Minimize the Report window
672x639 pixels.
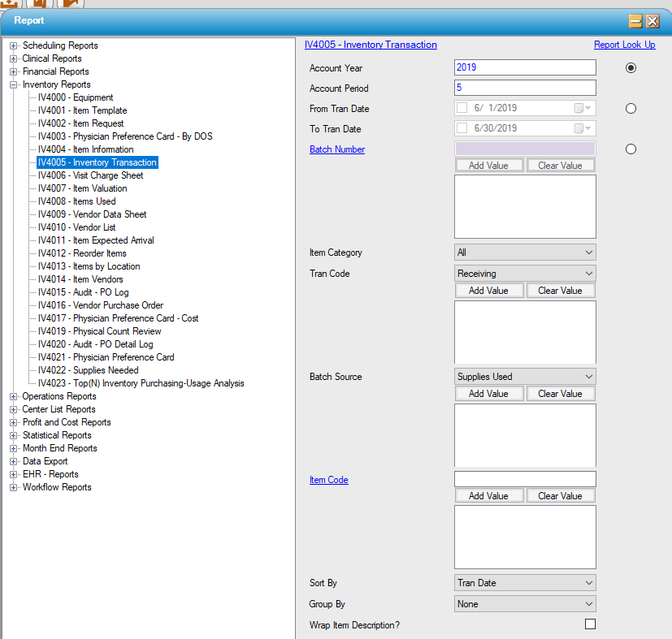click(635, 21)
